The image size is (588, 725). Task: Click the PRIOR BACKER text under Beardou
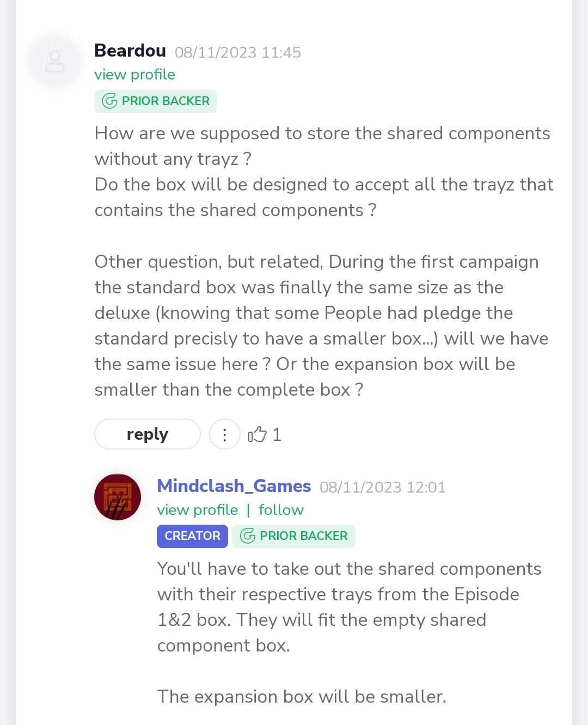pyautogui.click(x=166, y=101)
